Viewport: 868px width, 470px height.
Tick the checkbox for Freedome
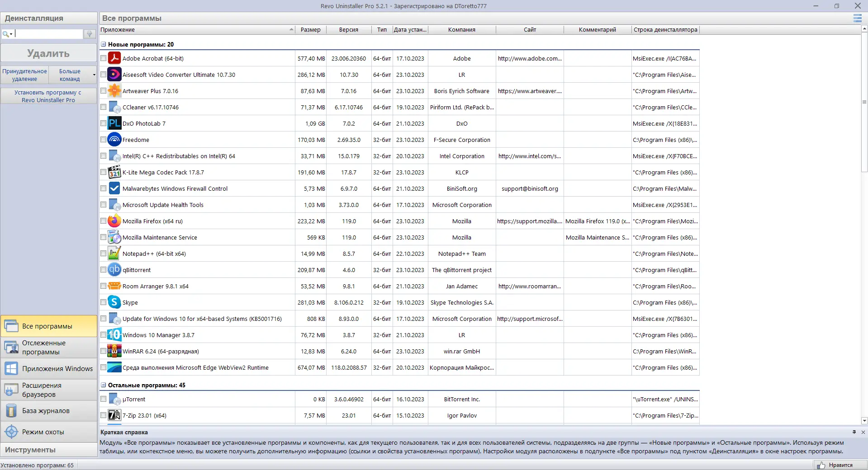(x=104, y=140)
